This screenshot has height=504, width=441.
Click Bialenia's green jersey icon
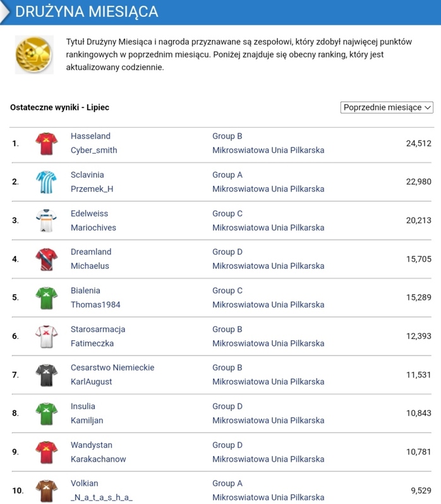coord(46,298)
